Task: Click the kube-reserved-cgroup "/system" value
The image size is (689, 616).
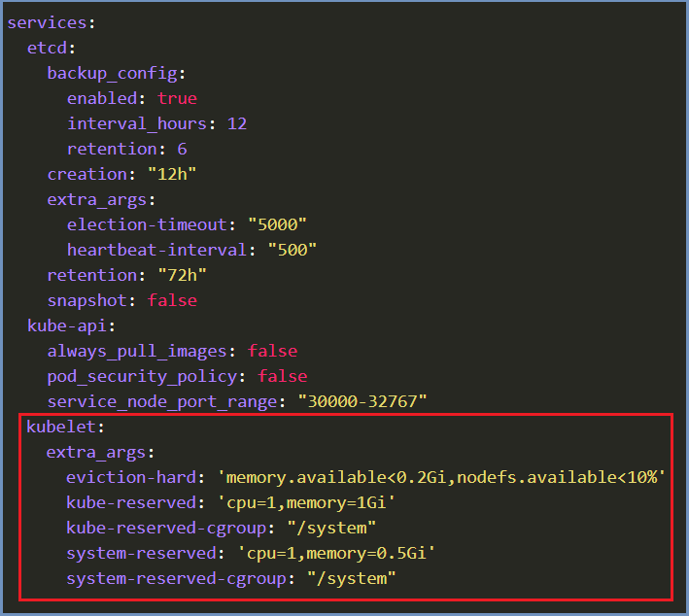Action: click(331, 528)
